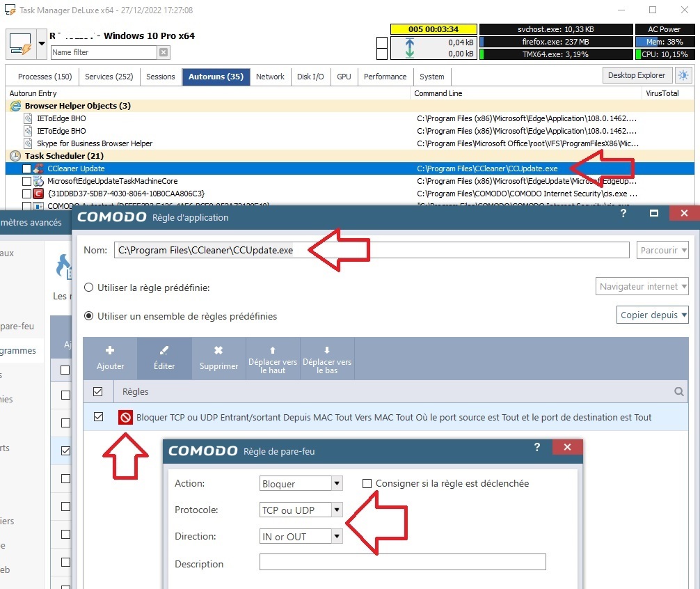Click the Éditer pencil icon

point(164,350)
